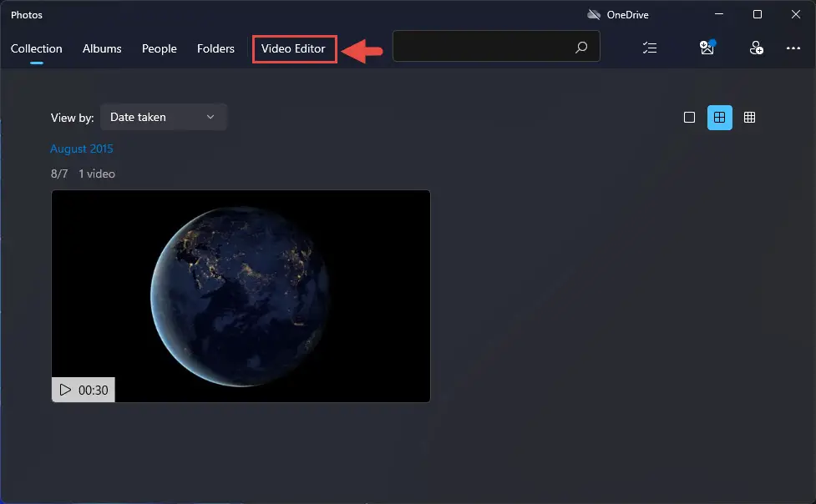The height and width of the screenshot is (504, 816).
Task: Minimize the Photos window
Action: (719, 14)
